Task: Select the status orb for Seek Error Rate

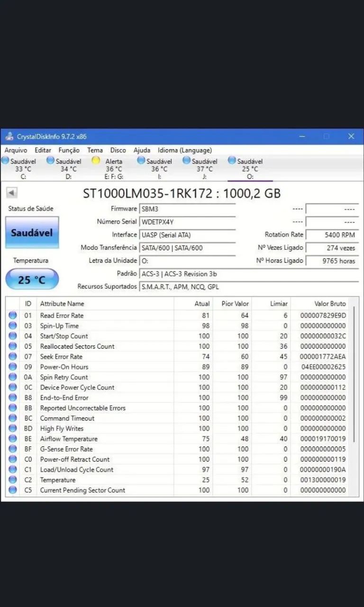Action: [13, 357]
